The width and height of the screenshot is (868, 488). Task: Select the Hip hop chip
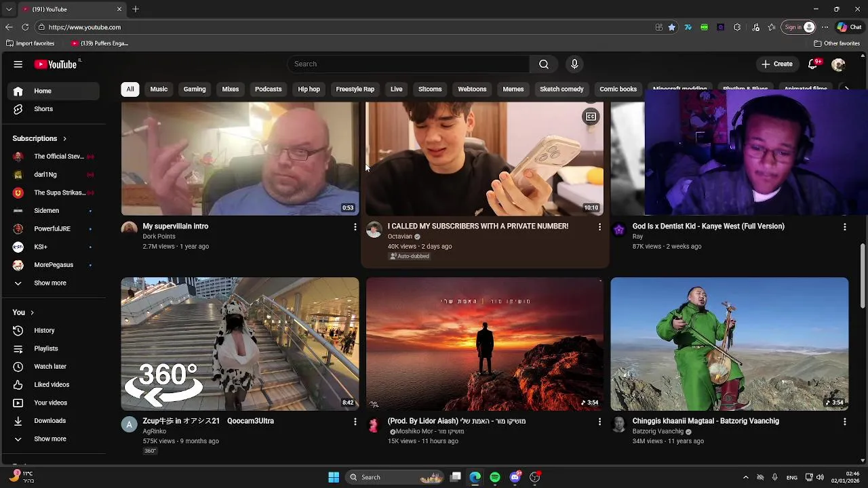[309, 89]
